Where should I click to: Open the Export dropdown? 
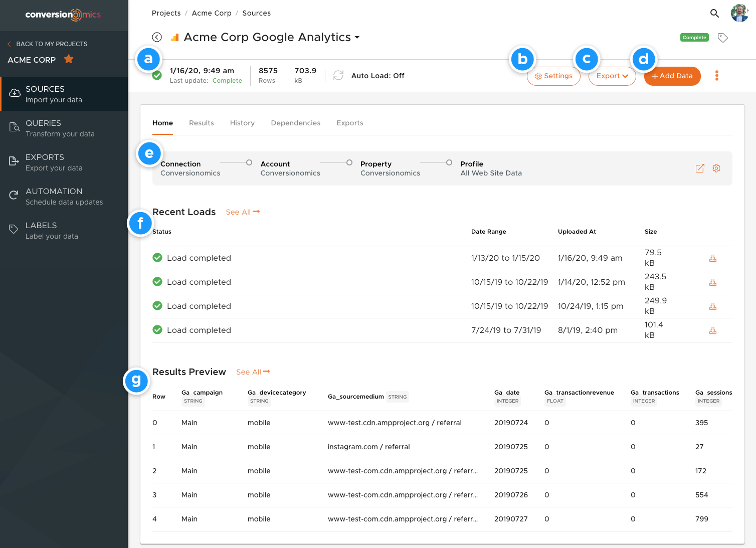point(612,76)
